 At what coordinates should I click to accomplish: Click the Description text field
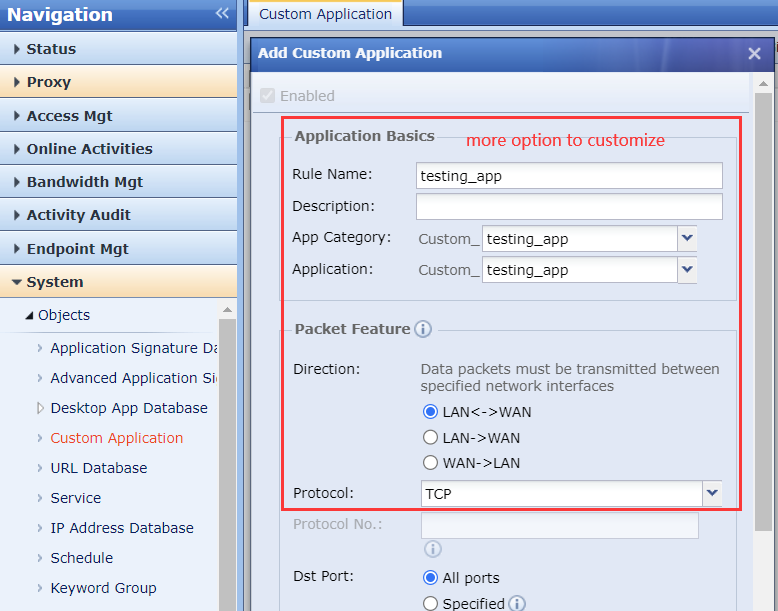click(569, 207)
